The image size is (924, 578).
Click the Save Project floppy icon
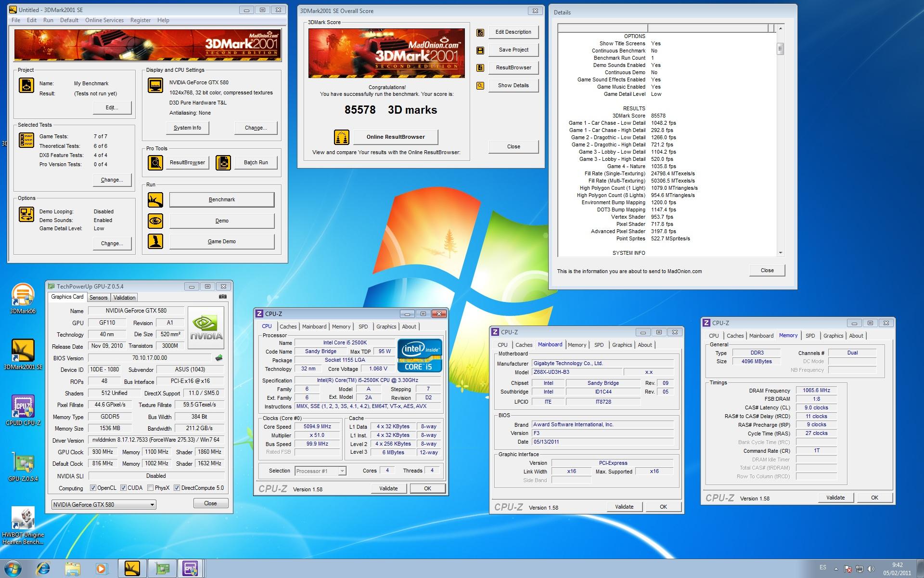pyautogui.click(x=480, y=51)
